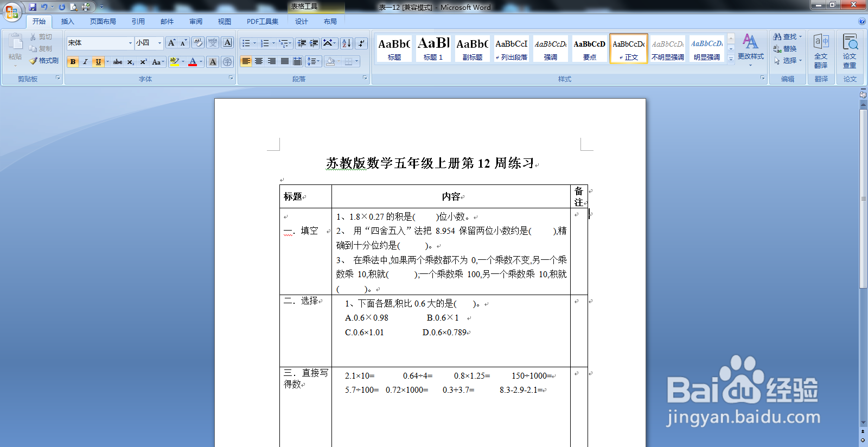Switch to the 视图 tab
The image size is (868, 447).
pyautogui.click(x=224, y=22)
